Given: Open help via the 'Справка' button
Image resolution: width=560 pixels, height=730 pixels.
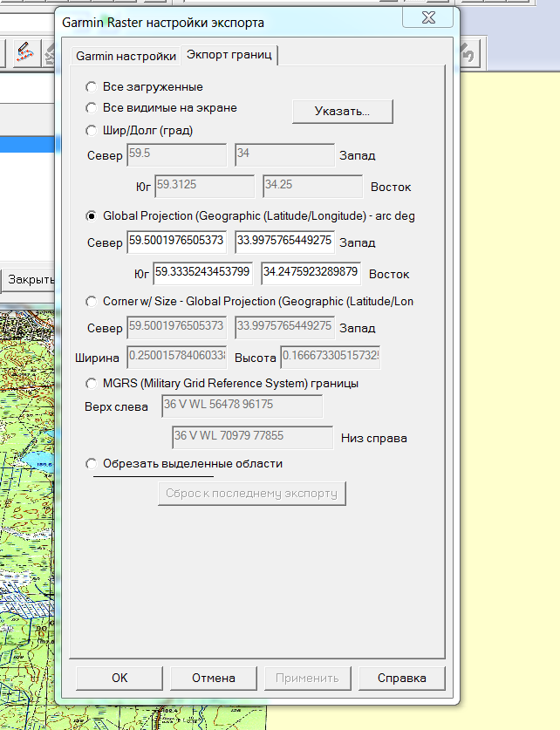Looking at the screenshot, I should click(x=402, y=678).
